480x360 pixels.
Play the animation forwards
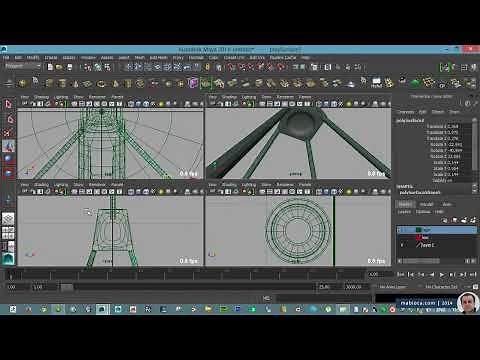click(442, 274)
